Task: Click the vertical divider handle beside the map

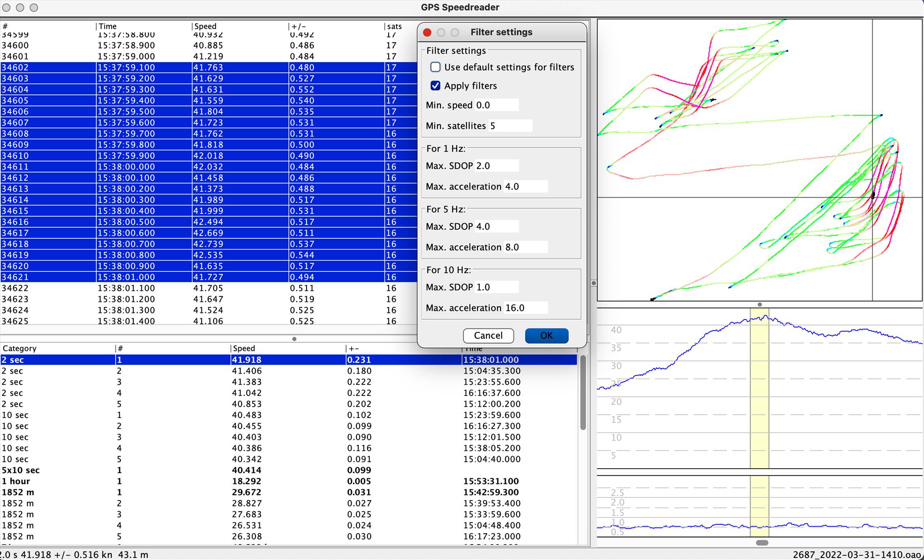Action: [x=594, y=283]
